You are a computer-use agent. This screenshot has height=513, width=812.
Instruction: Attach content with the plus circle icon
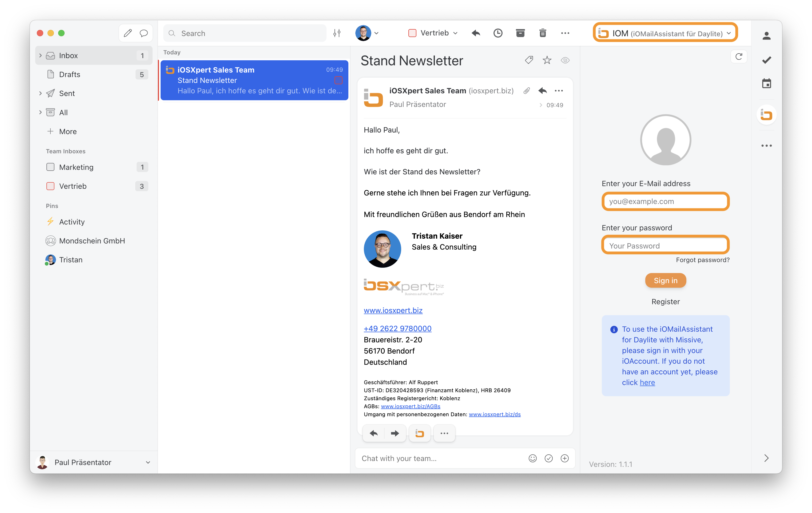(564, 458)
